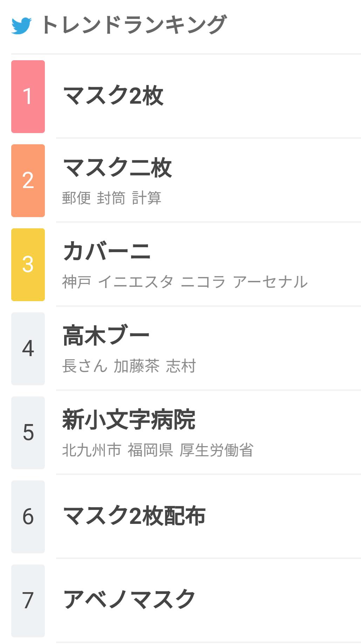Click the yellow rank 3 badge

coord(28,265)
